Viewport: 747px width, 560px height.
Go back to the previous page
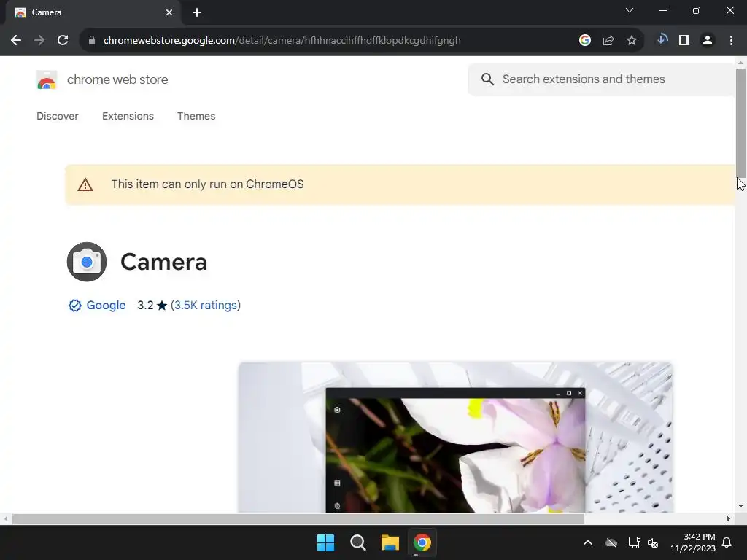point(16,41)
